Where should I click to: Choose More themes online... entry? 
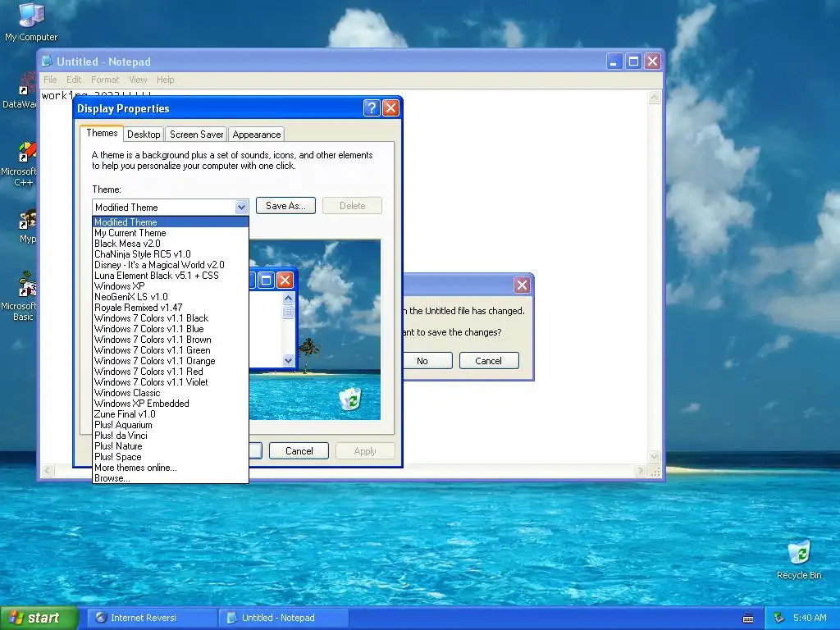point(171,468)
